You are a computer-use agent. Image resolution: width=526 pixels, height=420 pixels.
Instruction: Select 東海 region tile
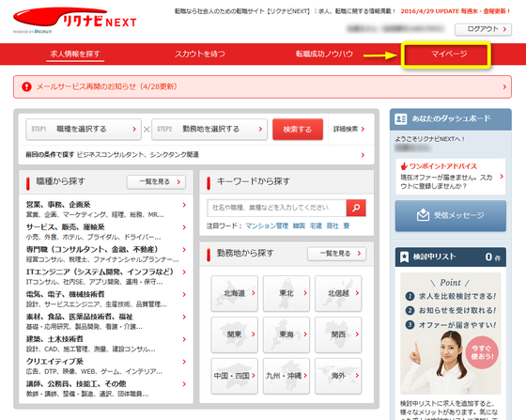(x=286, y=334)
